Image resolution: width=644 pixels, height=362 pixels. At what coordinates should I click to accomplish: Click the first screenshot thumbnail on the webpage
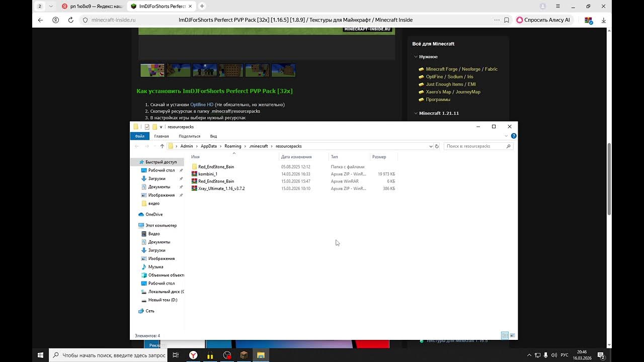[x=152, y=70]
